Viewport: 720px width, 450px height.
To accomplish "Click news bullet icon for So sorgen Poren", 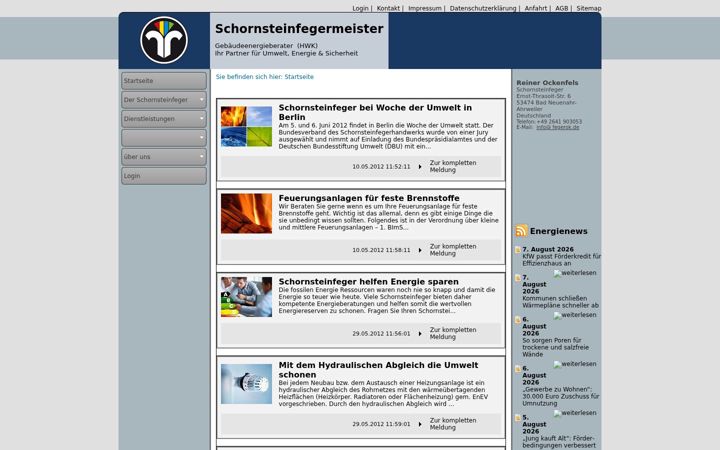I will (518, 320).
